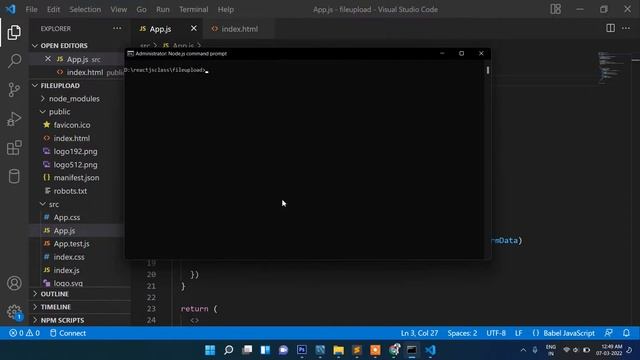Open the Edit menu

click(53, 9)
